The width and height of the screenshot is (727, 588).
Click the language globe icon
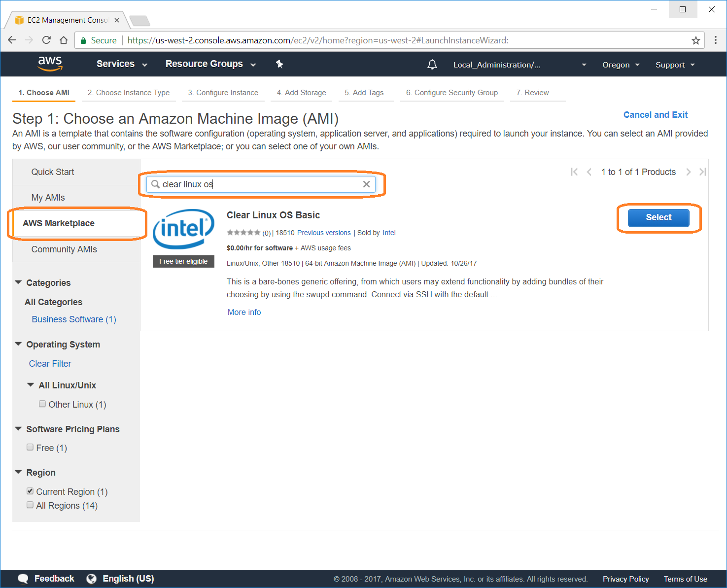(91, 579)
